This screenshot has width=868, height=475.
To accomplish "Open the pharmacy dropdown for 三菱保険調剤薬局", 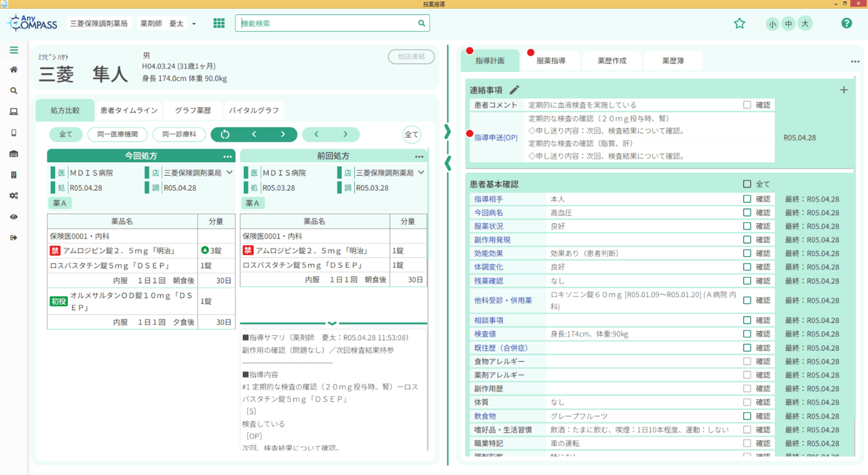I will click(99, 23).
